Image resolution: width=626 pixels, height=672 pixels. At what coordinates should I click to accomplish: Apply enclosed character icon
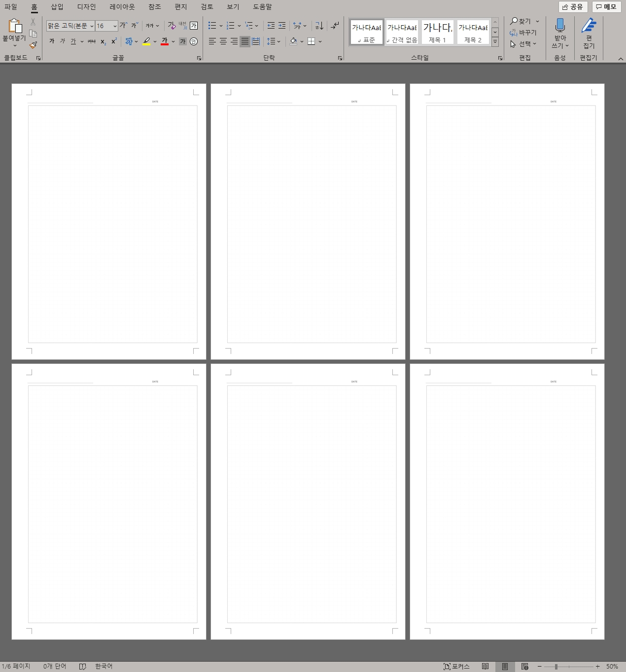click(x=194, y=41)
